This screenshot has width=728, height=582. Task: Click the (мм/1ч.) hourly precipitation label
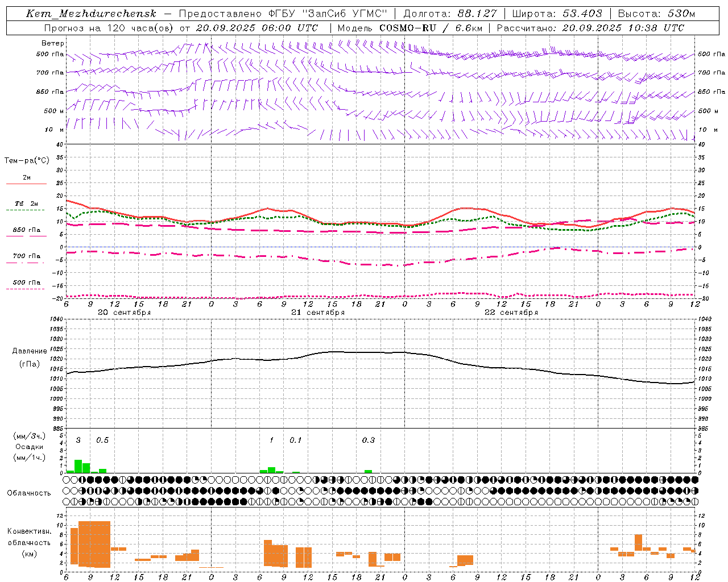(x=29, y=458)
